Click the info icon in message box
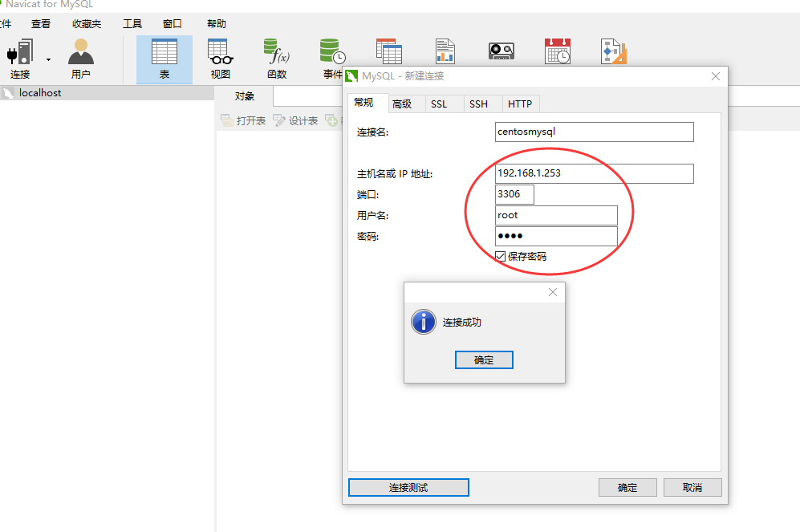This screenshot has width=800, height=532. click(424, 322)
